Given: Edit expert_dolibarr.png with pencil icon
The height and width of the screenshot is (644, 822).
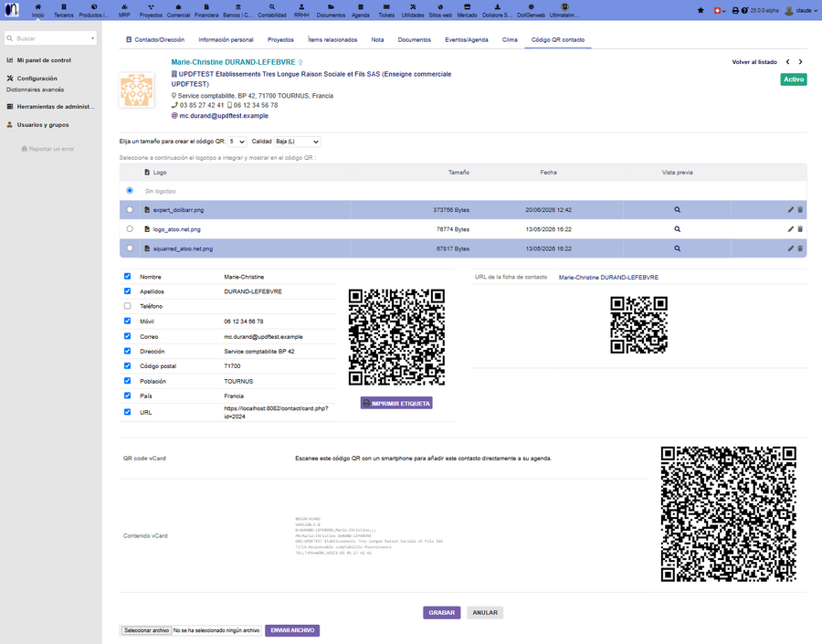Looking at the screenshot, I should (791, 210).
